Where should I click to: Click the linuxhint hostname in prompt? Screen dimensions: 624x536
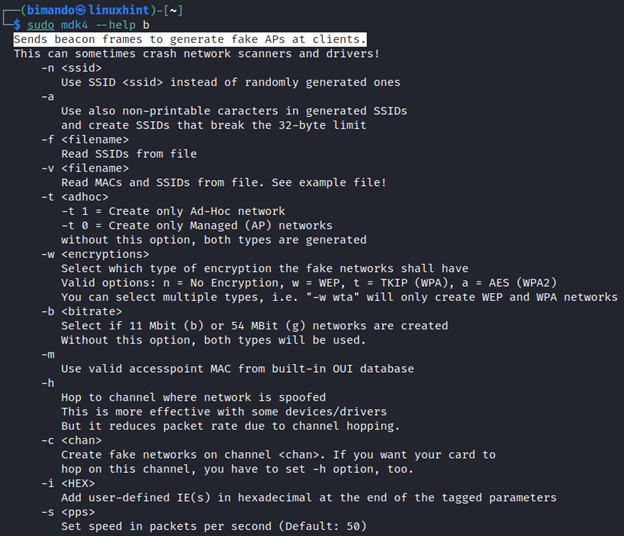tap(118, 10)
